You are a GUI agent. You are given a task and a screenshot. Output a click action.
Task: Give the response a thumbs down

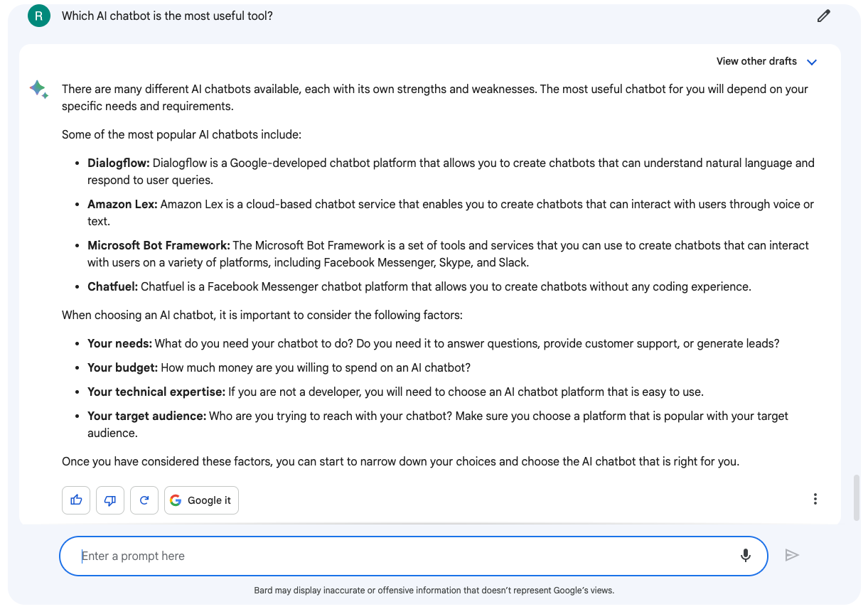(110, 500)
